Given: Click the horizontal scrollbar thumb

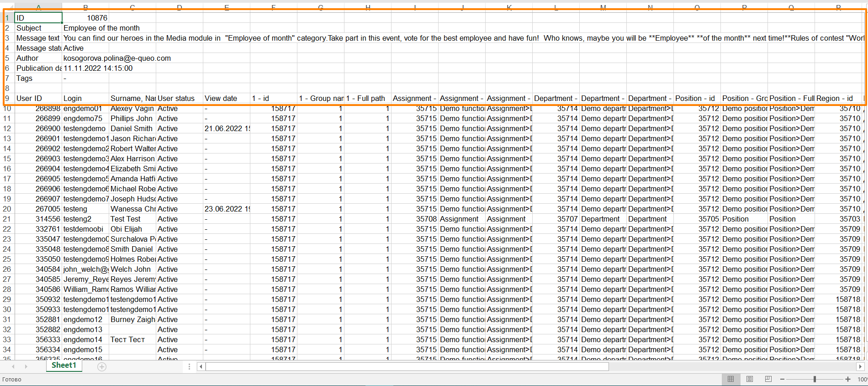Looking at the screenshot, I should [x=408, y=366].
